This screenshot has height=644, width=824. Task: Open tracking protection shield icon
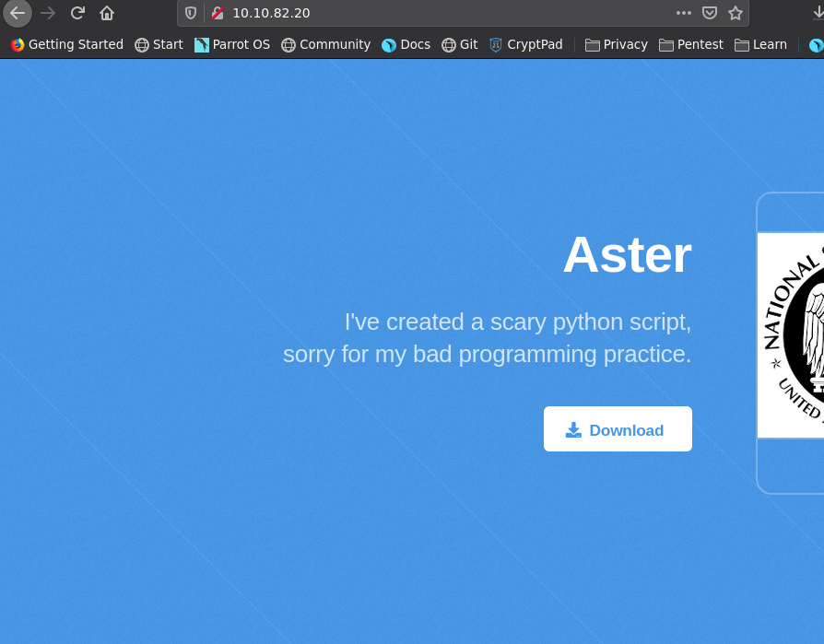(x=191, y=13)
